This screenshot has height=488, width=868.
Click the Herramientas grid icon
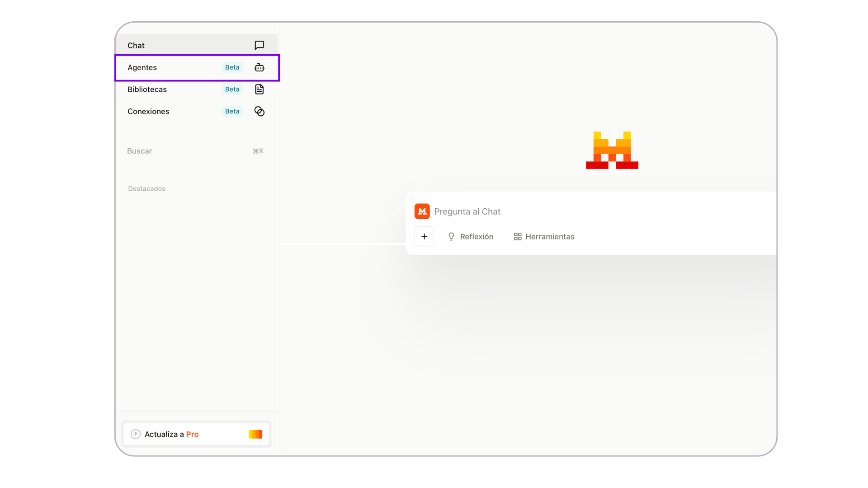click(518, 237)
